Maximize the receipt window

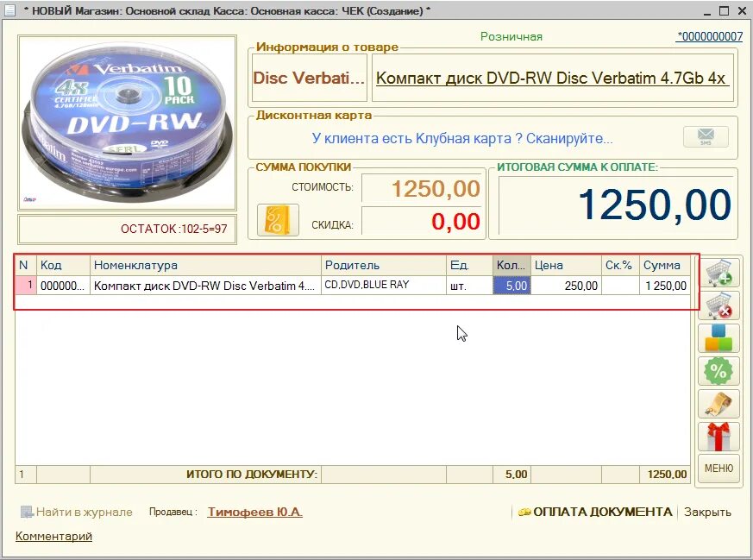[x=725, y=10]
